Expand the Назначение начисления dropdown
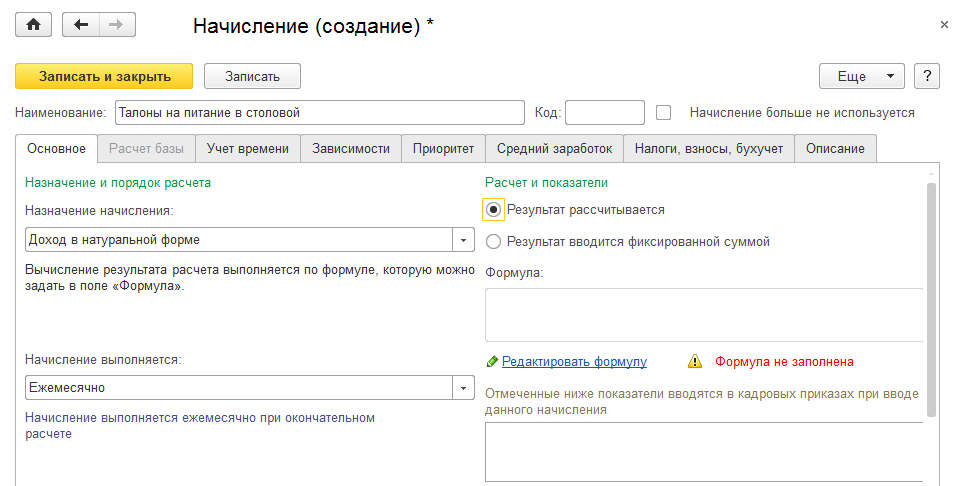The image size is (954, 486). pyautogui.click(x=463, y=240)
